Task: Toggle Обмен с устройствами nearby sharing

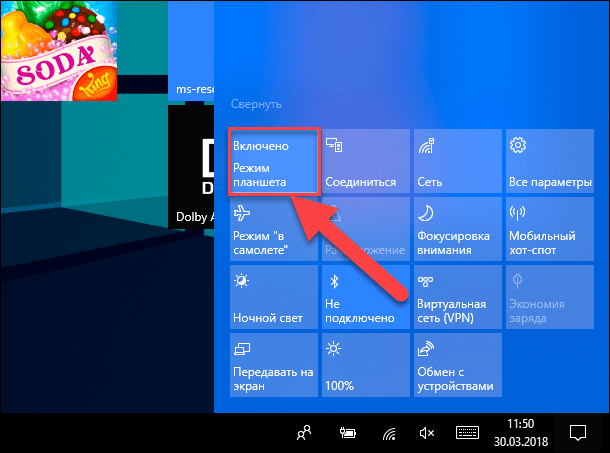Action: tap(458, 365)
